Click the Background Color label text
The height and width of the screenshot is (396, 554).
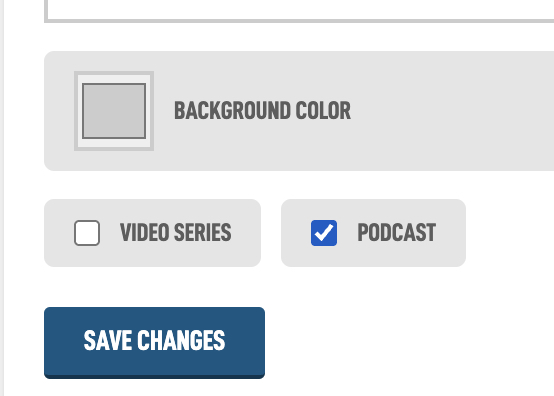click(x=263, y=111)
